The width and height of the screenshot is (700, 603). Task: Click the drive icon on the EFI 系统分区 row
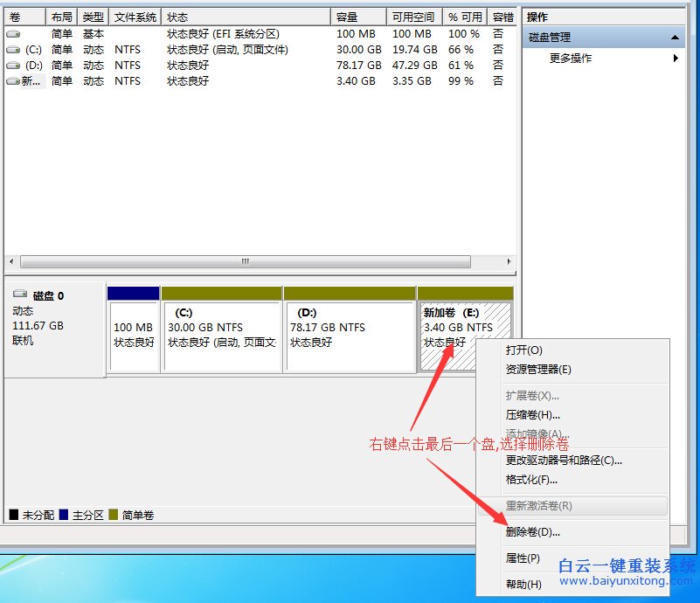tap(12, 34)
